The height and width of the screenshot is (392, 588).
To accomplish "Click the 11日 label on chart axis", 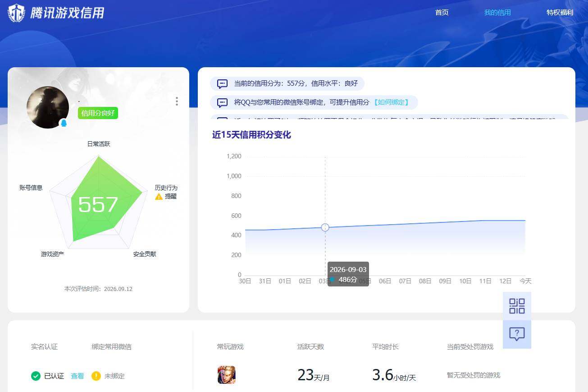I will pos(485,281).
